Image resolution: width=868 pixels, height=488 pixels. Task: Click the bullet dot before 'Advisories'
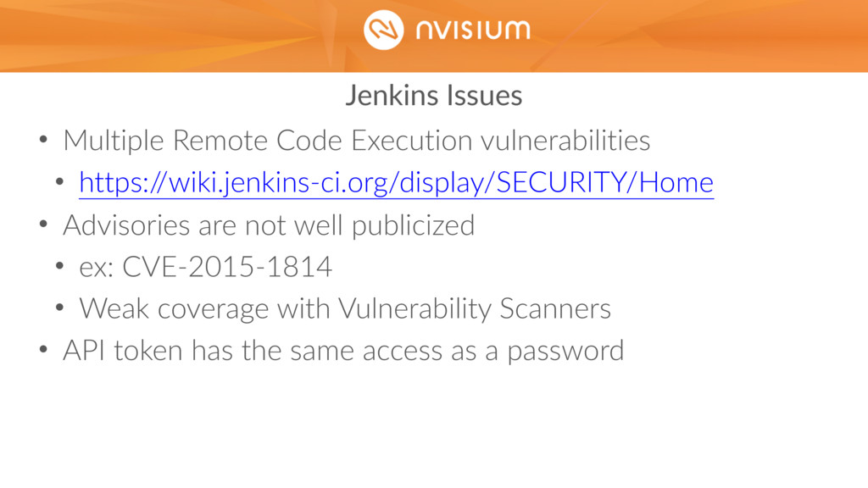point(44,225)
